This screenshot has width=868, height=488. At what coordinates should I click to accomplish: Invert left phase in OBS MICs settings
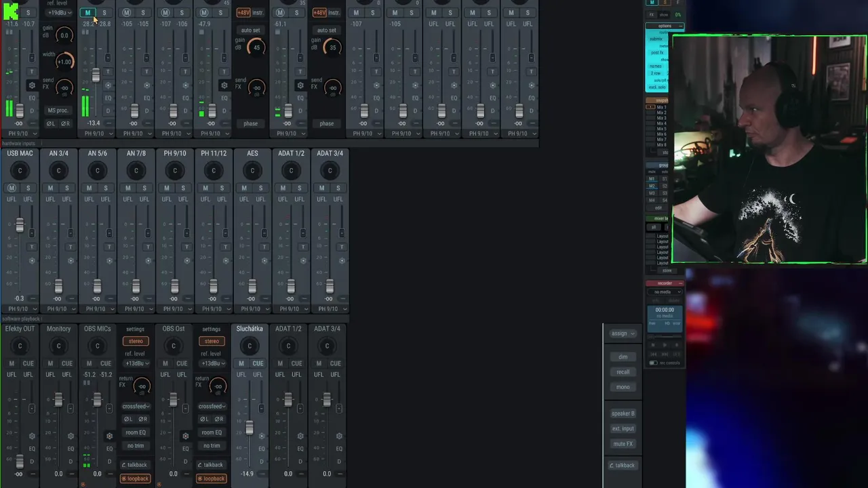click(128, 419)
